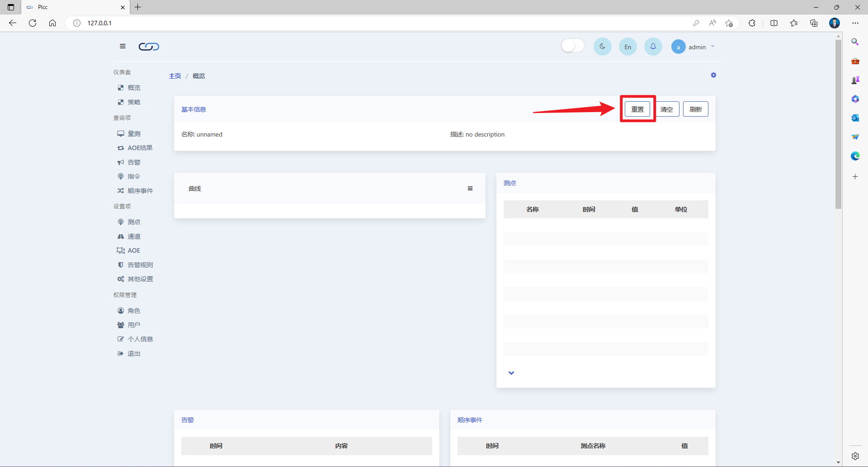868x467 pixels.
Task: Select 告警规则 in the sidebar
Action: (x=136, y=265)
